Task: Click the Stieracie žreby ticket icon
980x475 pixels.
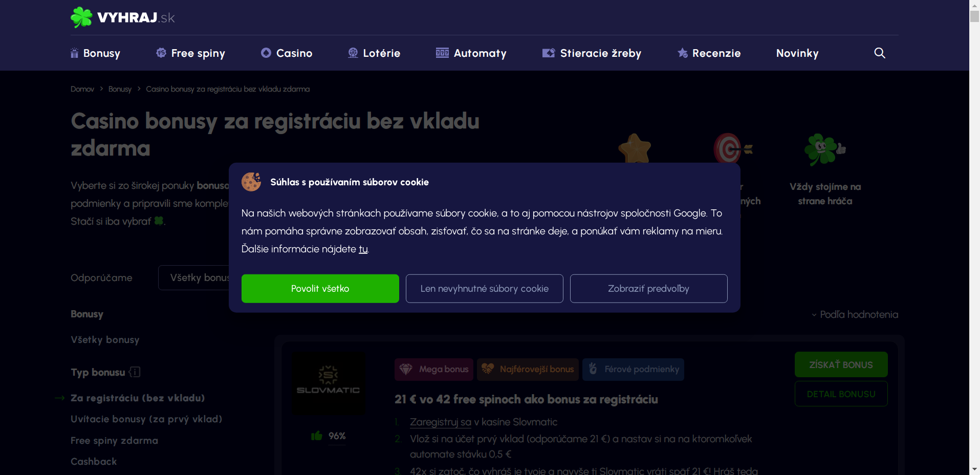Action: click(549, 53)
